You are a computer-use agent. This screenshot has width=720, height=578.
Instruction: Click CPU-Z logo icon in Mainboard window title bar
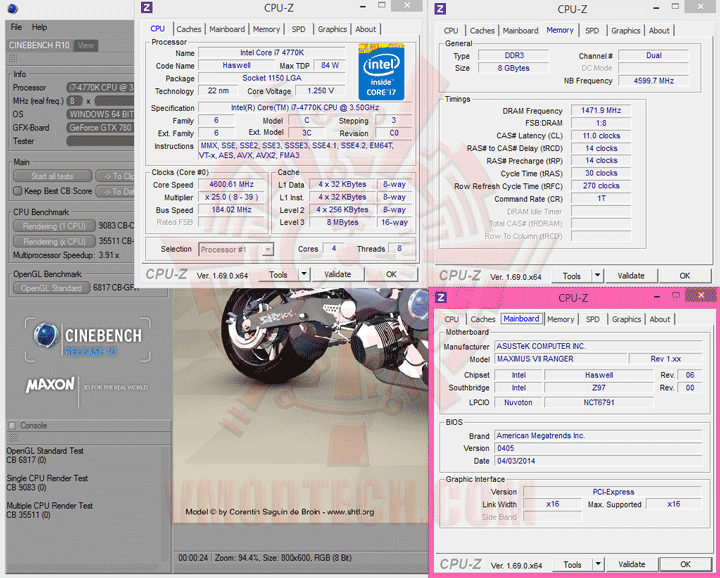pyautogui.click(x=440, y=297)
